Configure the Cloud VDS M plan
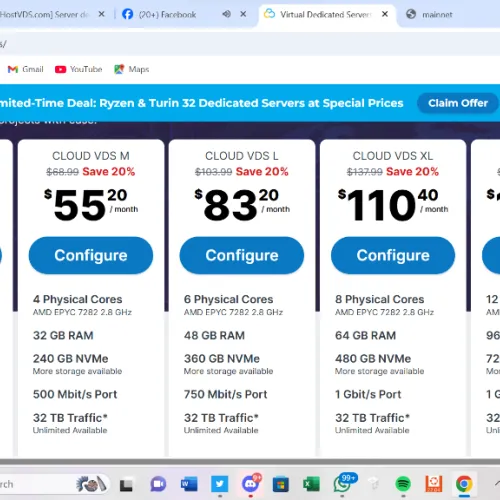 click(x=91, y=255)
